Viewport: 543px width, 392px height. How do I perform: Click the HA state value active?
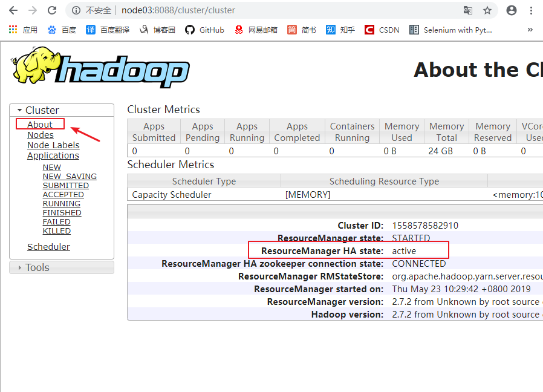tap(404, 251)
